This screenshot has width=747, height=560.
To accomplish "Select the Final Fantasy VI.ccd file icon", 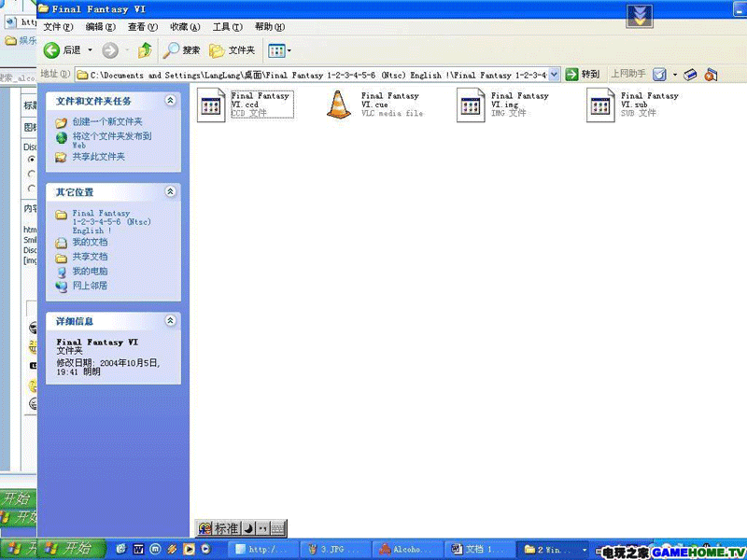I will (211, 105).
